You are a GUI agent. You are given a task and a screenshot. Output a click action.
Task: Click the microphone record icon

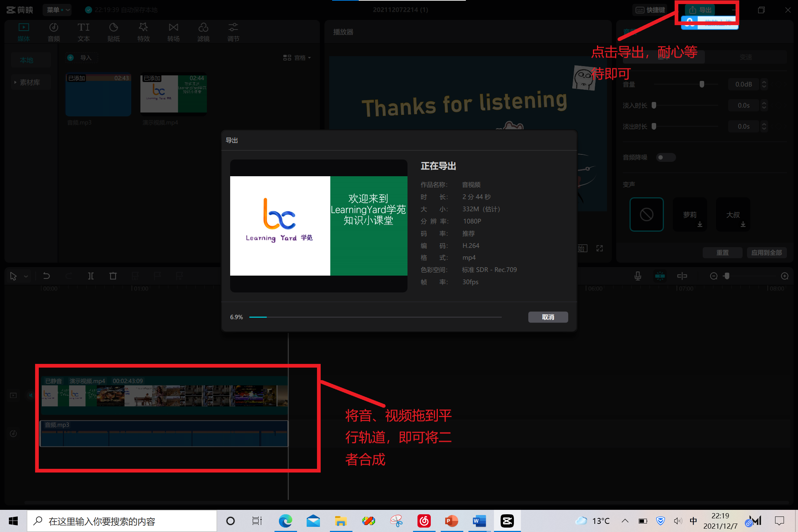point(638,276)
